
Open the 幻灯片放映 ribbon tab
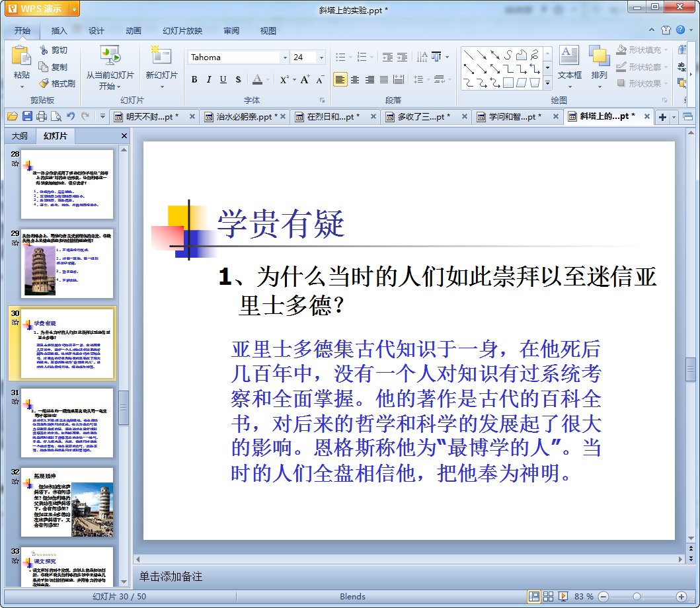pyautogui.click(x=182, y=31)
